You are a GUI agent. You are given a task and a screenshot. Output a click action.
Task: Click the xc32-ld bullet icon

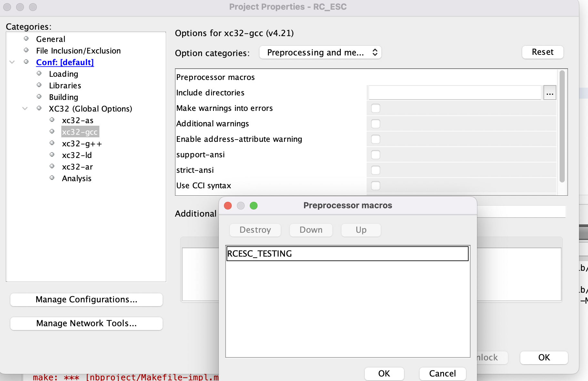pos(52,154)
